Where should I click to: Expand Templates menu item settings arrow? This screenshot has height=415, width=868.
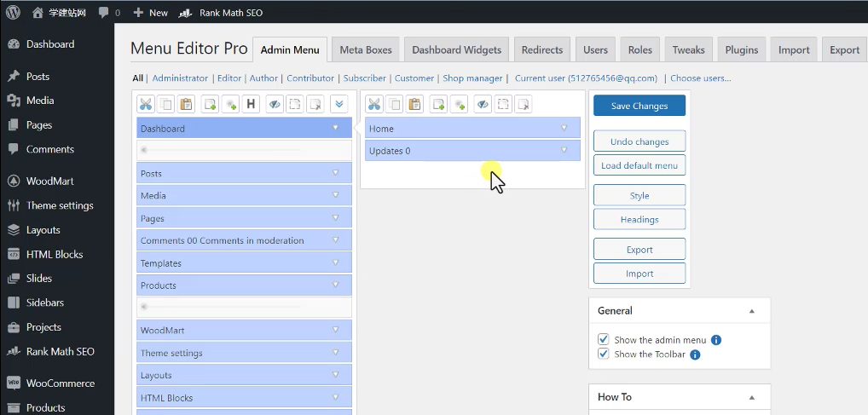[335, 262]
